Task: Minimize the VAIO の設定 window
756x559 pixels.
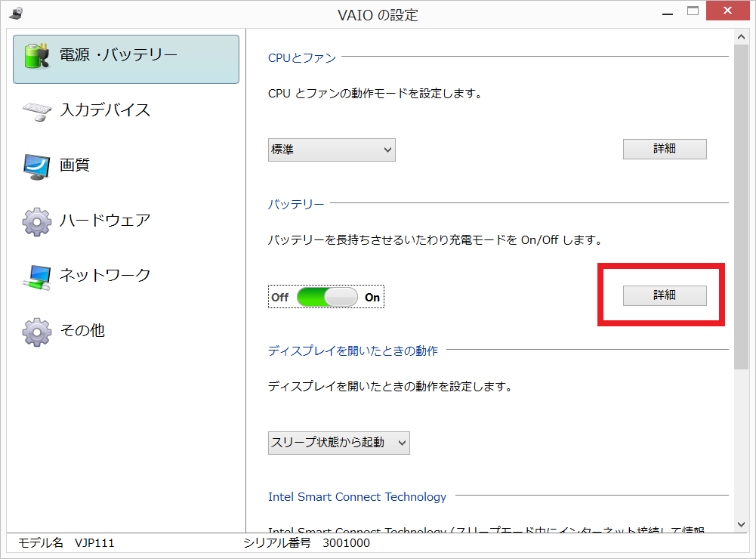Action: click(668, 14)
